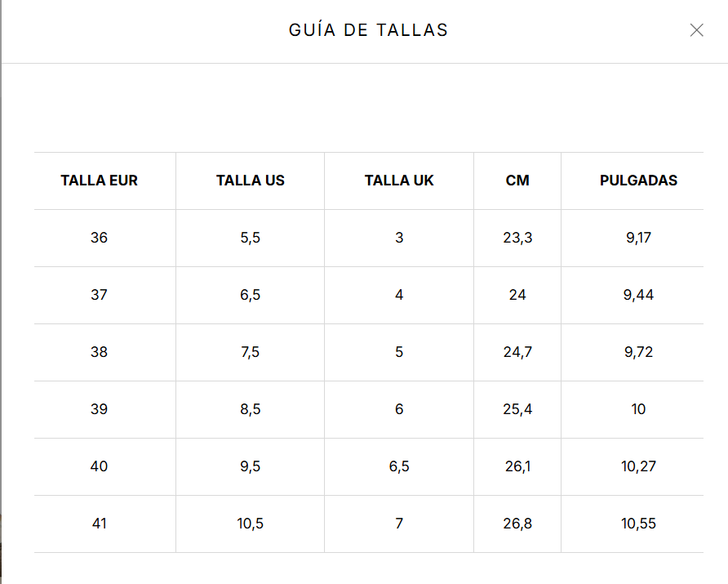Click EUR size 36 cell
Image resolution: width=728 pixels, height=584 pixels.
click(x=99, y=238)
